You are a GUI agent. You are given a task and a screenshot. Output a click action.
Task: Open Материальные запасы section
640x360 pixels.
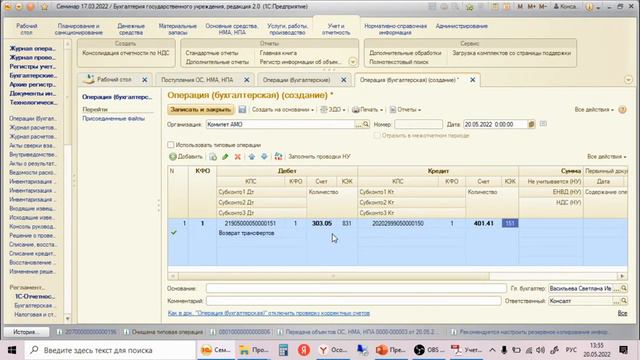tap(178, 29)
